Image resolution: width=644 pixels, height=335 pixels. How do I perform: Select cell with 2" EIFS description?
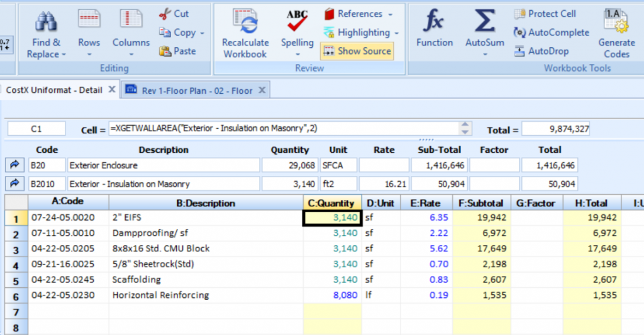coord(206,217)
